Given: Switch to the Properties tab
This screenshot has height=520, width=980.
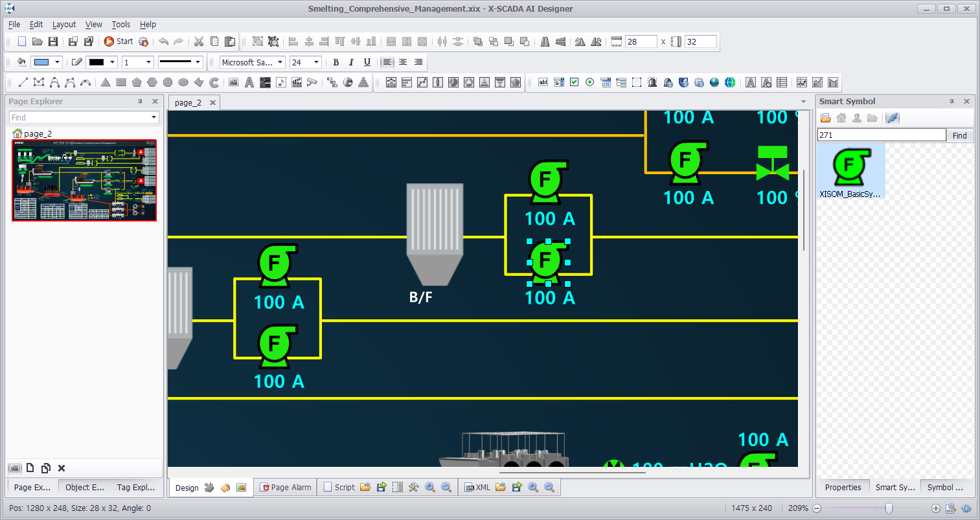Looking at the screenshot, I should pos(843,487).
